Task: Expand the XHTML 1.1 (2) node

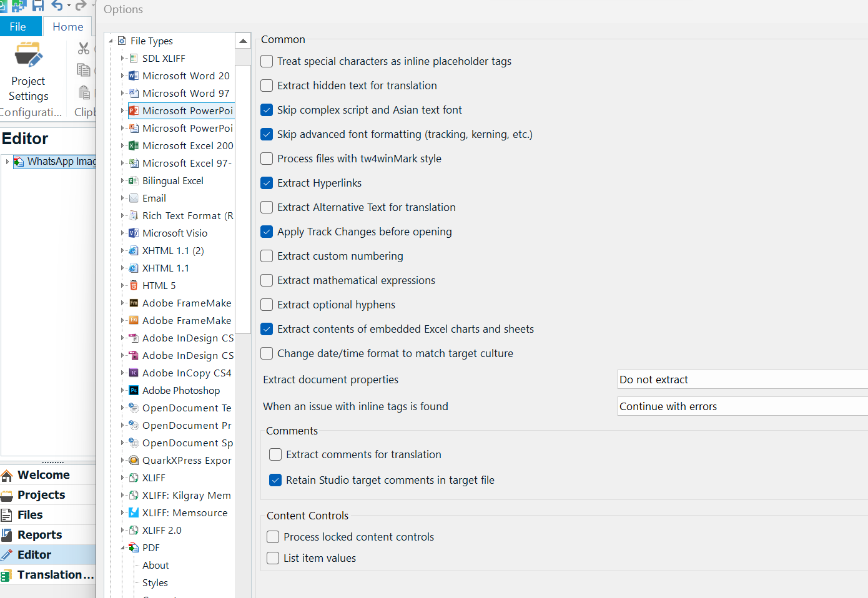Action: coord(122,250)
